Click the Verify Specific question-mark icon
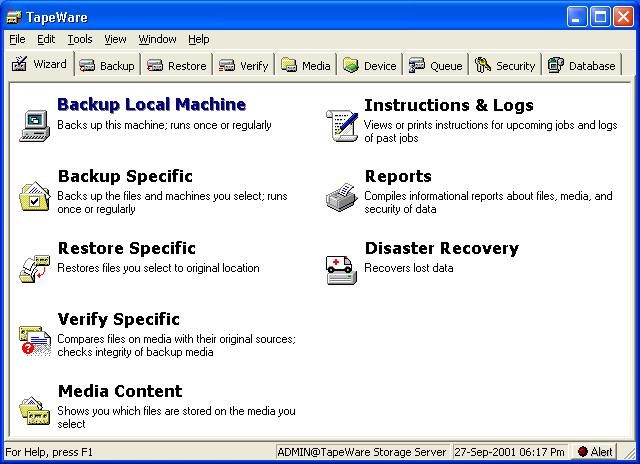 pos(35,340)
